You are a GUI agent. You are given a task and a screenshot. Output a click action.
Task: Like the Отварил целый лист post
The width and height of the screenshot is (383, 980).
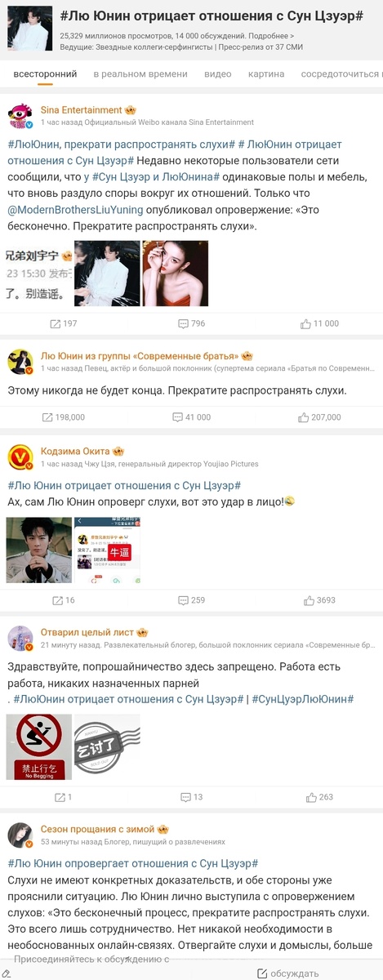click(319, 796)
